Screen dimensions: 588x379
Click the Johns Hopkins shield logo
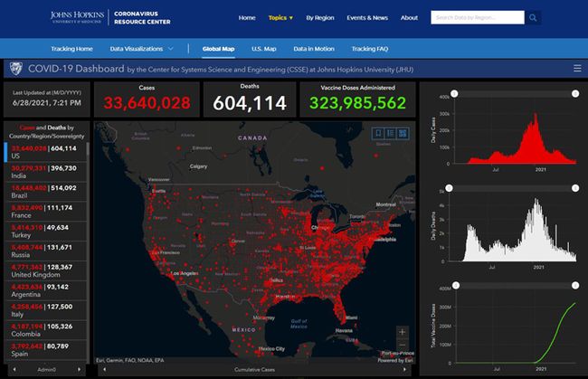[15, 68]
